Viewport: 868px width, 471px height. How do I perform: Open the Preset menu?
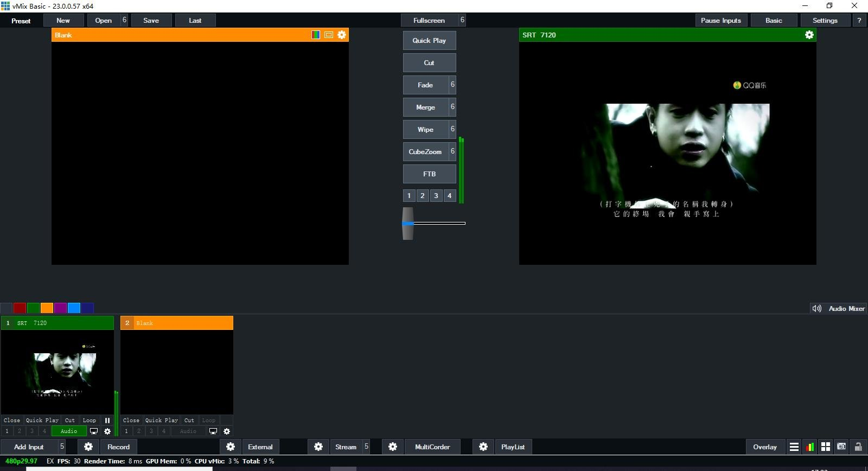21,21
